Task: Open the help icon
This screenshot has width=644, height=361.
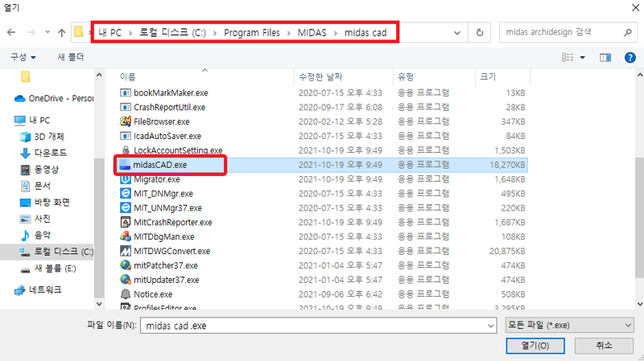Action: [x=630, y=57]
